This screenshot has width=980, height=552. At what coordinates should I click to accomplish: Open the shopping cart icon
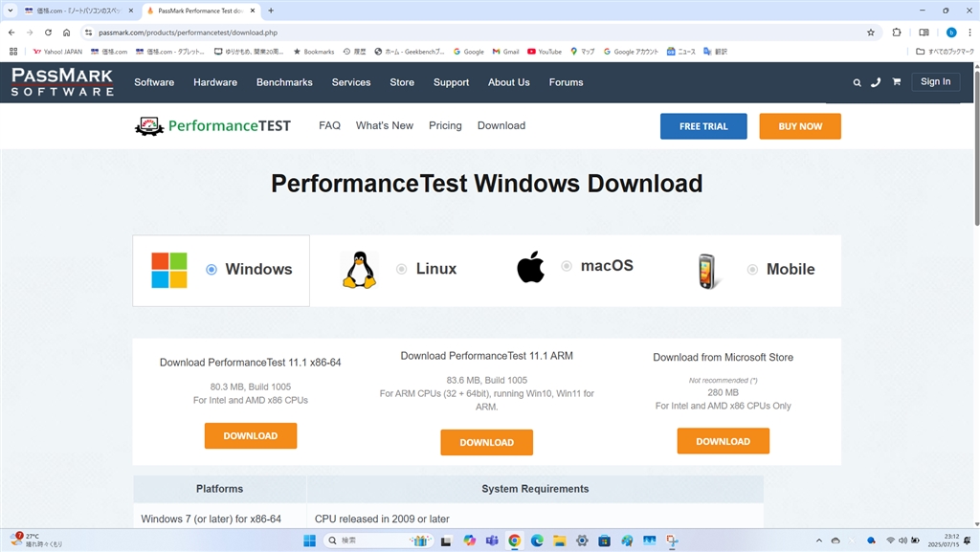[896, 82]
